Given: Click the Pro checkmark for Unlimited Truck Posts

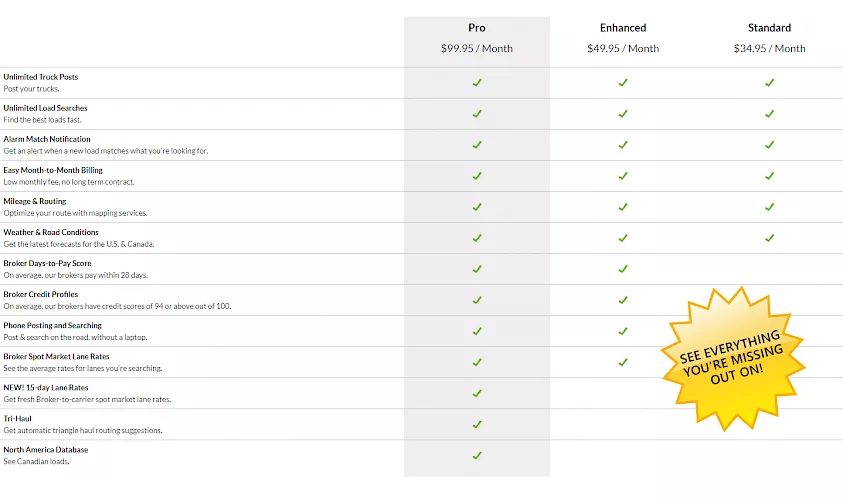Looking at the screenshot, I should click(x=477, y=83).
